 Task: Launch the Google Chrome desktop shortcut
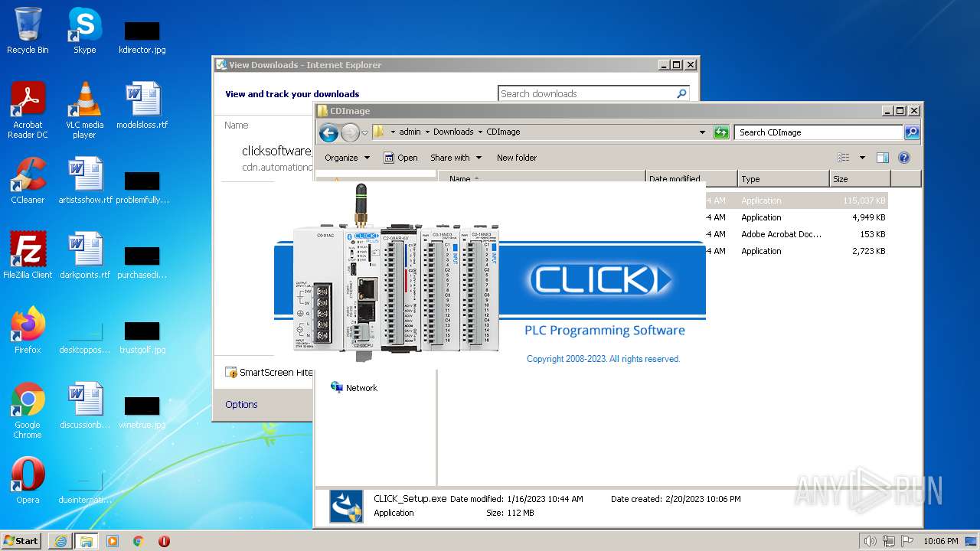(x=28, y=410)
